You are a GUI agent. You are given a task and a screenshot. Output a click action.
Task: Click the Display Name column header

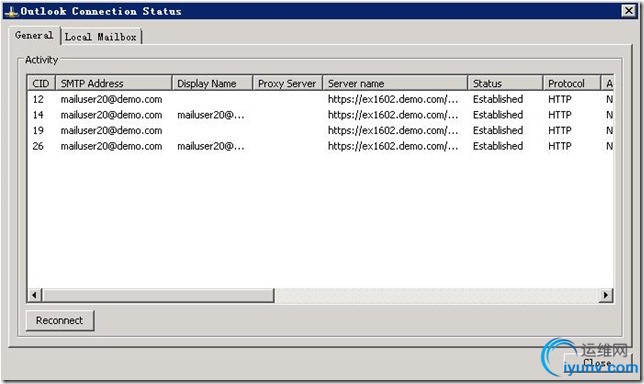(x=212, y=83)
